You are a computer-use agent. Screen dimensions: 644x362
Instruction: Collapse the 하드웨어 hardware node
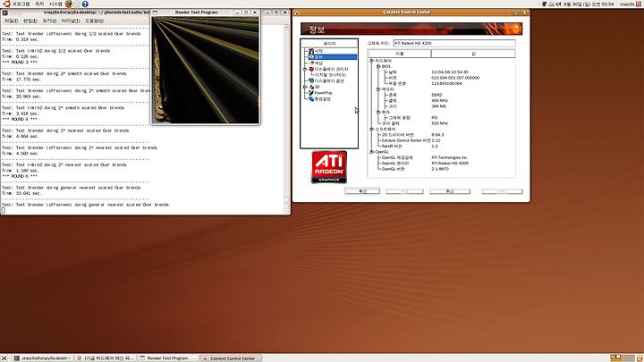click(372, 61)
